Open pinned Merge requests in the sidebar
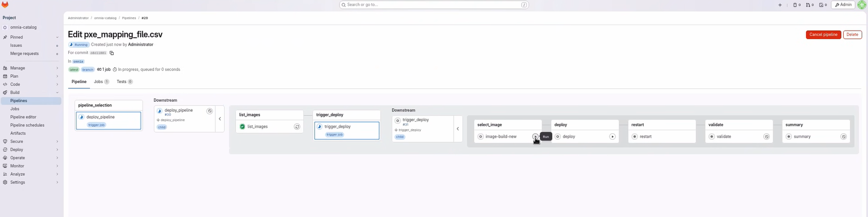This screenshot has width=868, height=217. coord(31,53)
